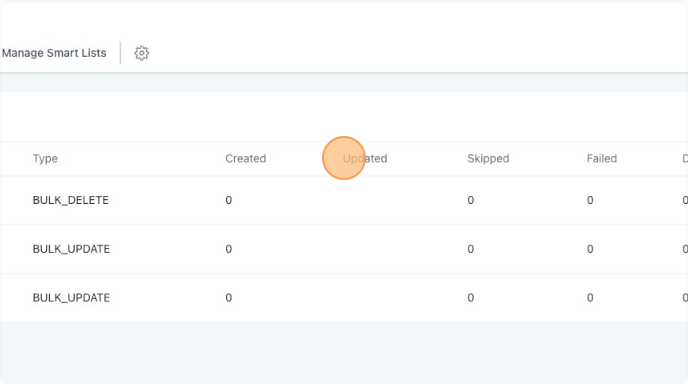Image resolution: width=688 pixels, height=384 pixels.
Task: Select the Updated column header
Action: [x=365, y=158]
